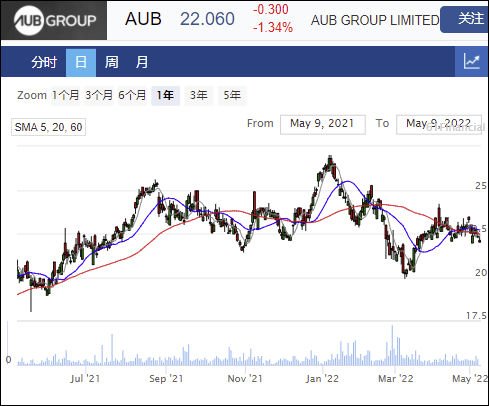This screenshot has width=489, height=406.
Task: Click the 17.5 price axis label
Action: (x=476, y=315)
